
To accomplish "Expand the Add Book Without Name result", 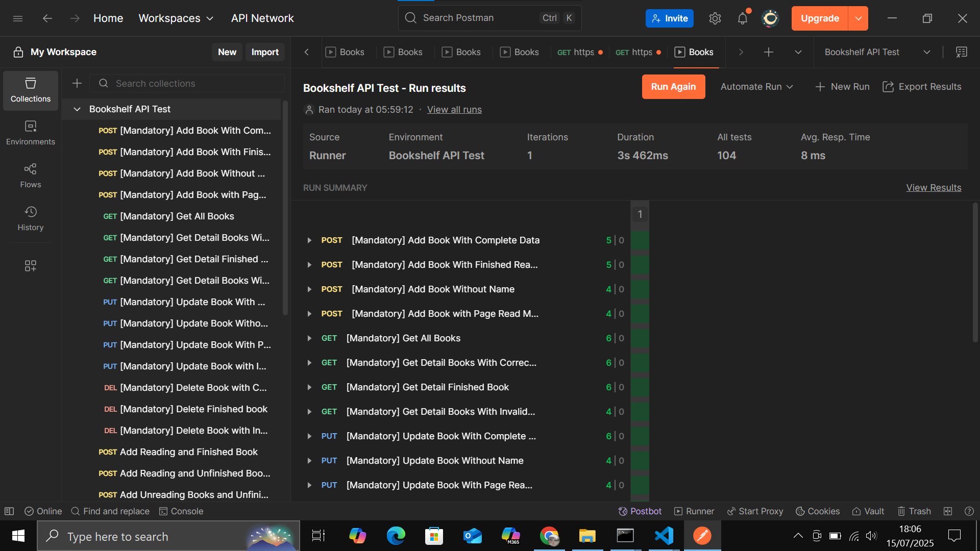I will tap(309, 289).
